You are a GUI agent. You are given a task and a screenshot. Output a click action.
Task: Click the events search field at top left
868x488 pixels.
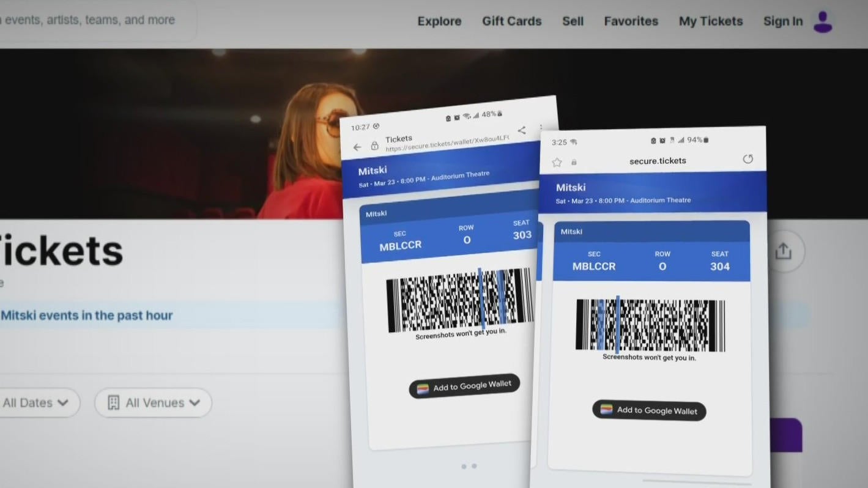[x=89, y=20]
